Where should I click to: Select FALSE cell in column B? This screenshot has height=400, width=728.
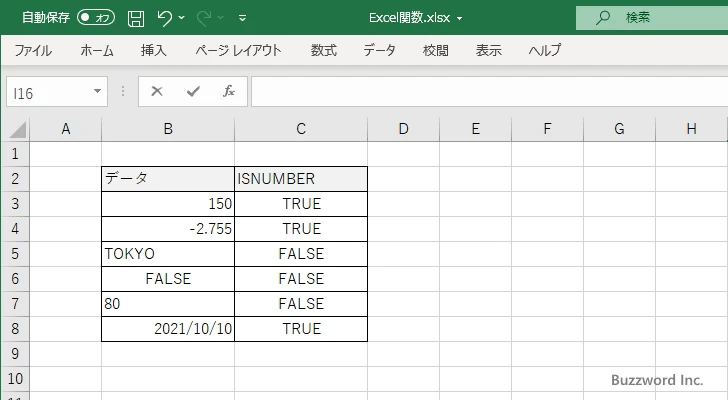click(x=168, y=279)
